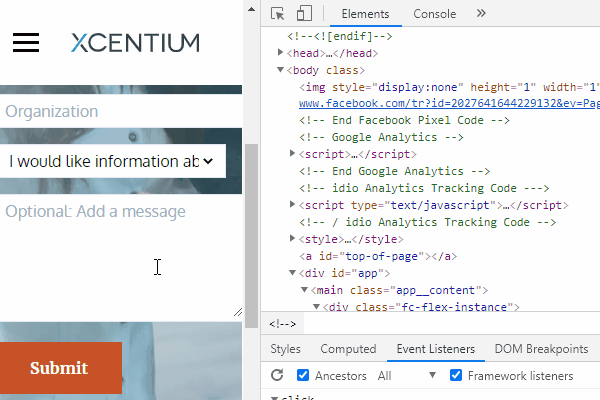
Task: Collapse the div id app node
Action: click(x=292, y=273)
